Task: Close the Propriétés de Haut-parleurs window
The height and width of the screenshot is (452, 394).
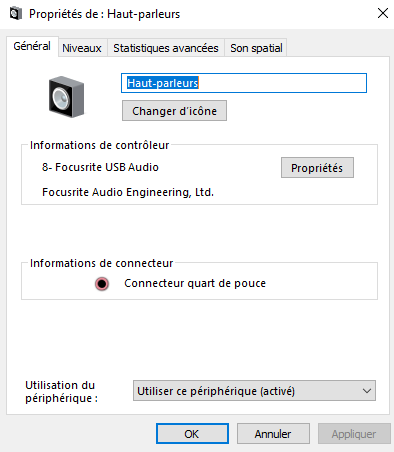Action: [x=383, y=13]
